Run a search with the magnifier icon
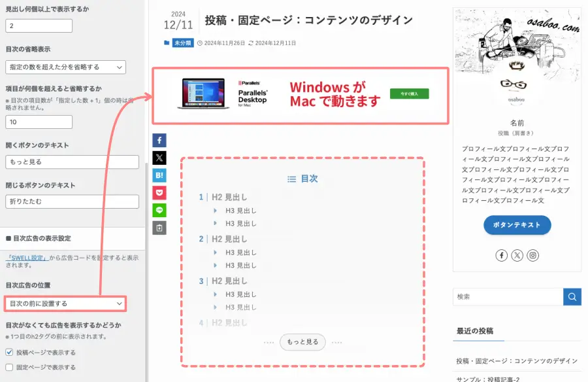This screenshot has width=588, height=382. pos(572,296)
